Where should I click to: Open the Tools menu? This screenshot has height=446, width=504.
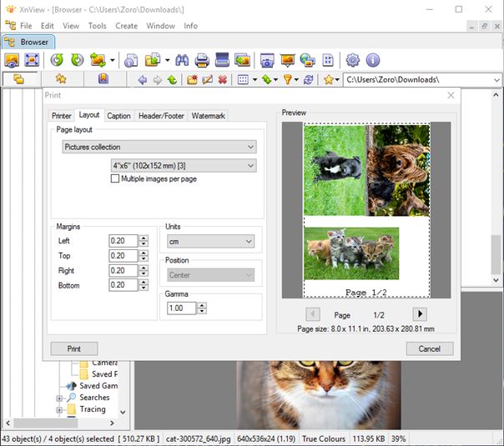(98, 26)
